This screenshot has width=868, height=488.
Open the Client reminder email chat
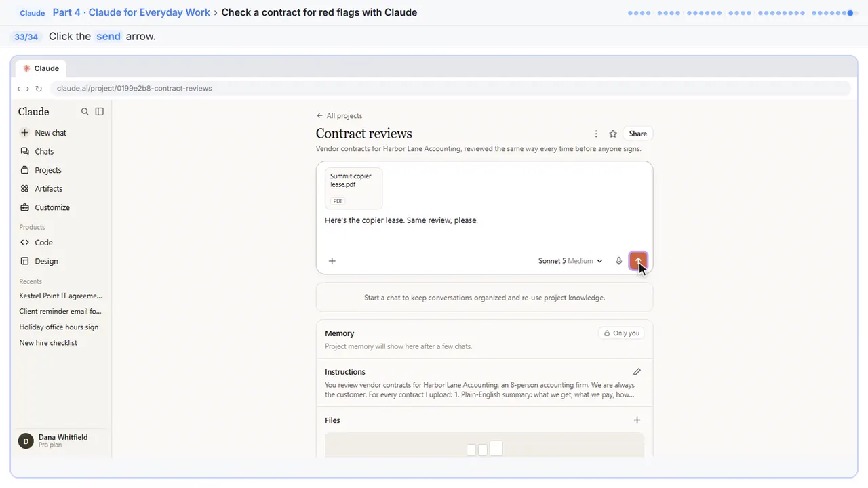coord(60,311)
